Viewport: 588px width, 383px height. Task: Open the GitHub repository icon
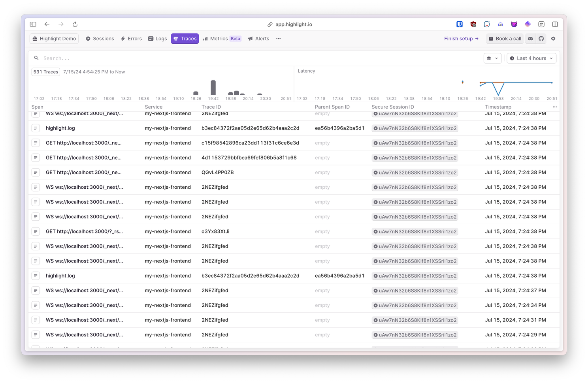541,39
